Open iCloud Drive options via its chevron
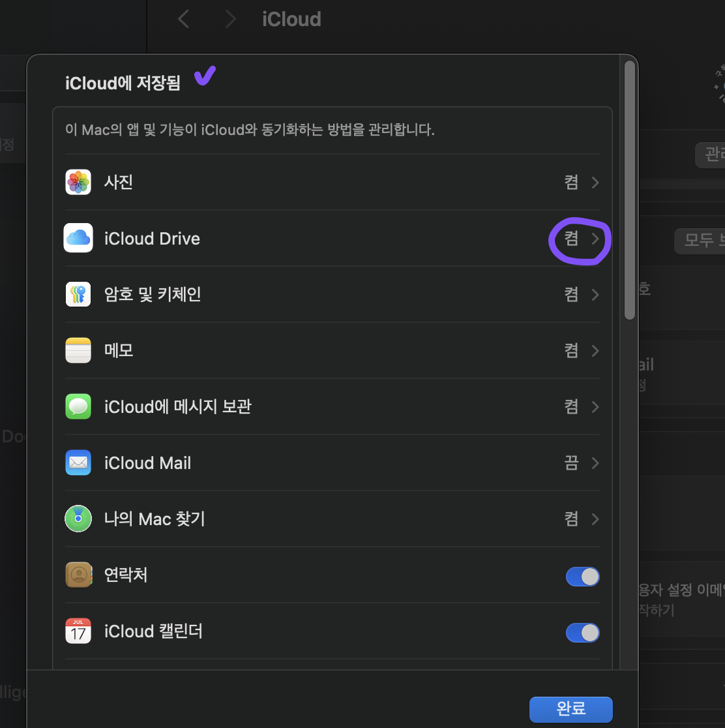Image resolution: width=725 pixels, height=728 pixels. pyautogui.click(x=595, y=239)
